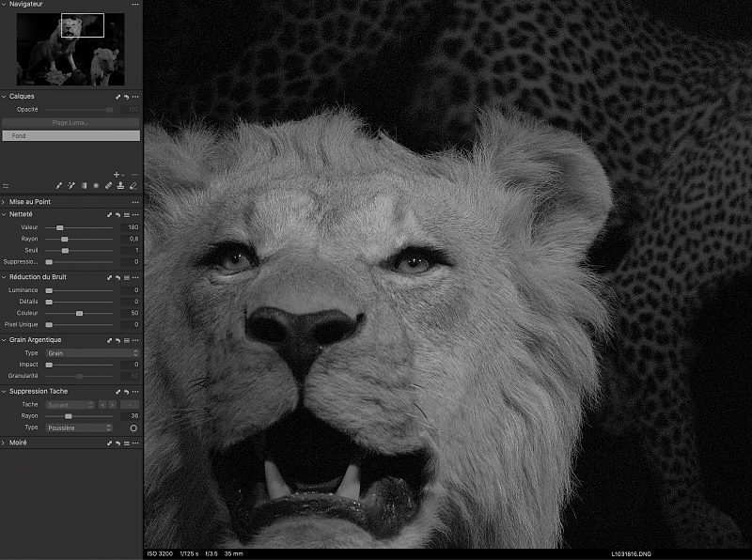The image size is (752, 560).
Task: Select the linear gradient mask tool
Action: click(x=84, y=186)
